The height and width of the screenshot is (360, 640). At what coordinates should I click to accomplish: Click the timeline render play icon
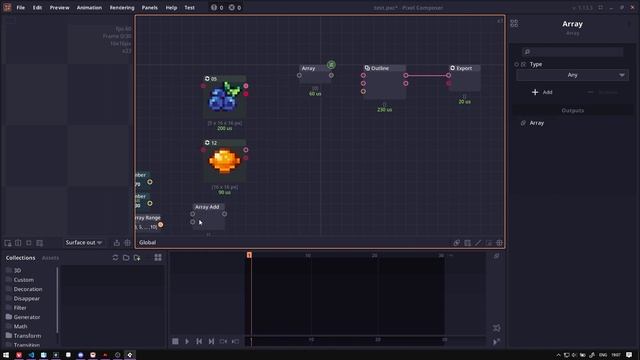point(496,342)
